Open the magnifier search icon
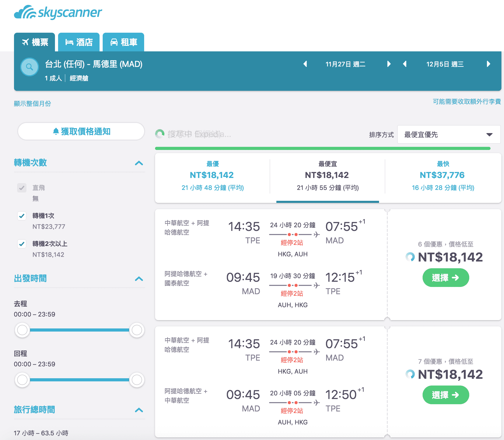 point(30,67)
